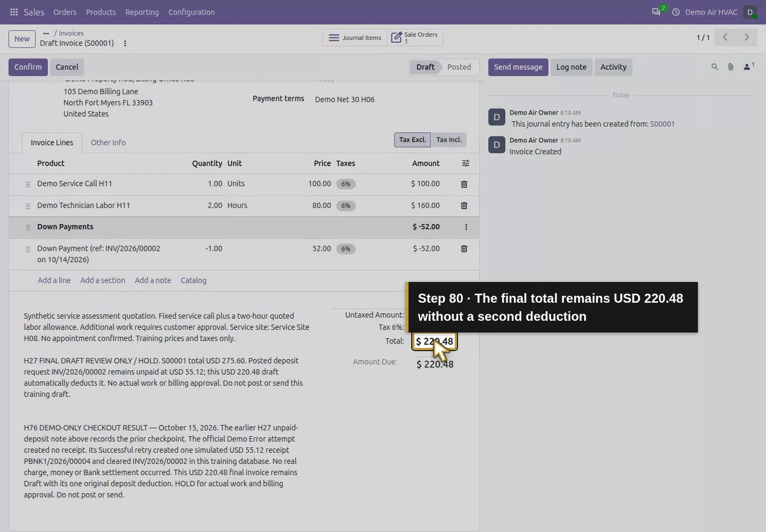766x532 pixels.
Task: Confirm the draft invoice
Action: pos(28,67)
